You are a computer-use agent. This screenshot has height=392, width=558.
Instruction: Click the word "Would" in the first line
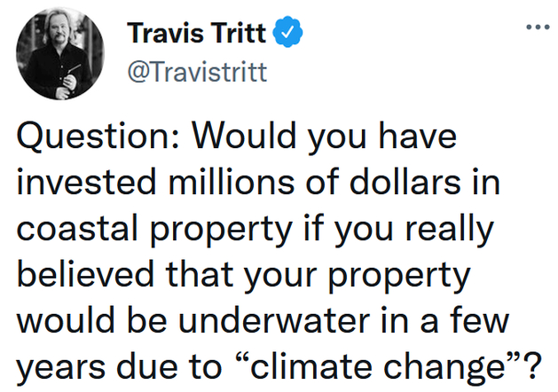click(x=244, y=137)
